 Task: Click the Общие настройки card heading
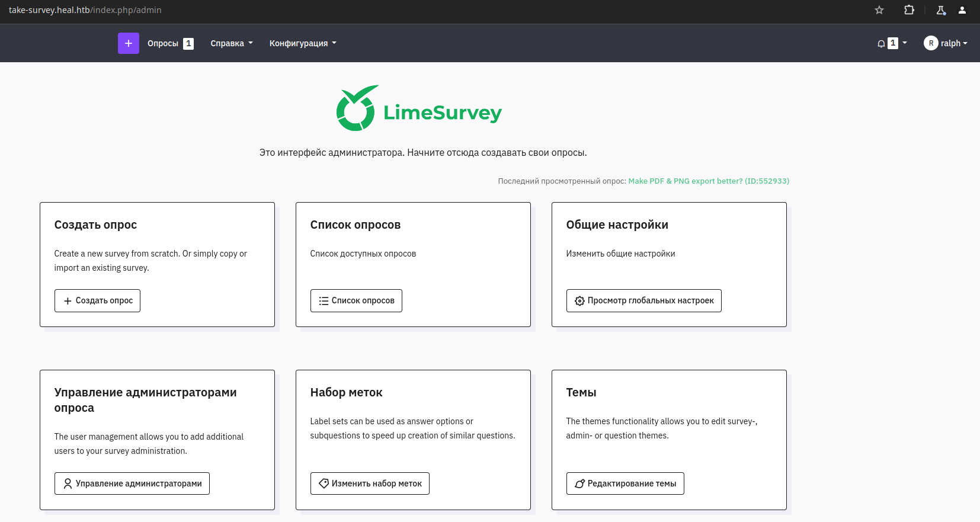(617, 225)
